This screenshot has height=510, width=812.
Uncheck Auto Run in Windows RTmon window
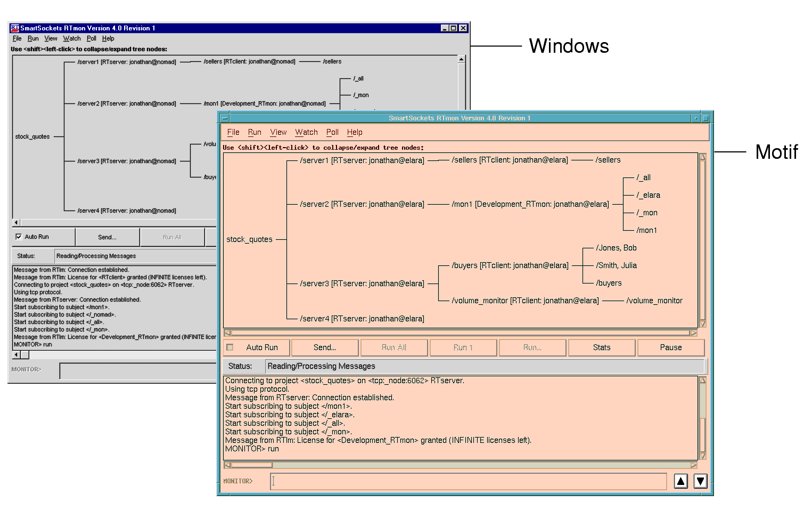coord(19,237)
